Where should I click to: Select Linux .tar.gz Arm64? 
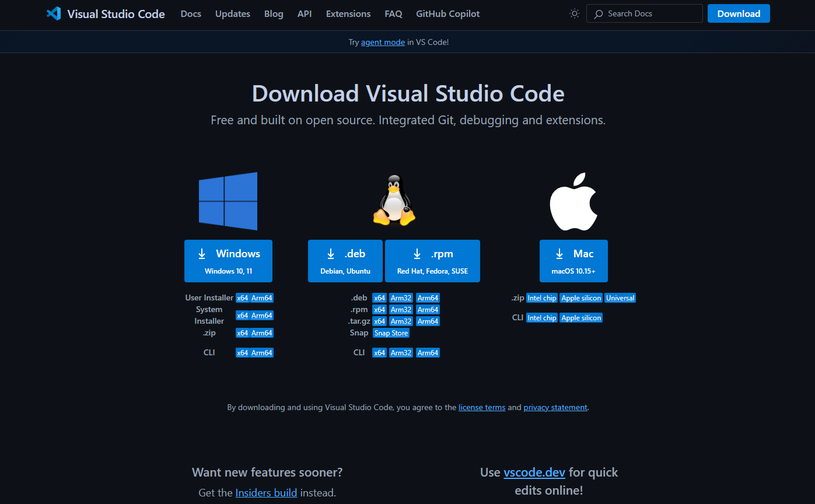428,321
